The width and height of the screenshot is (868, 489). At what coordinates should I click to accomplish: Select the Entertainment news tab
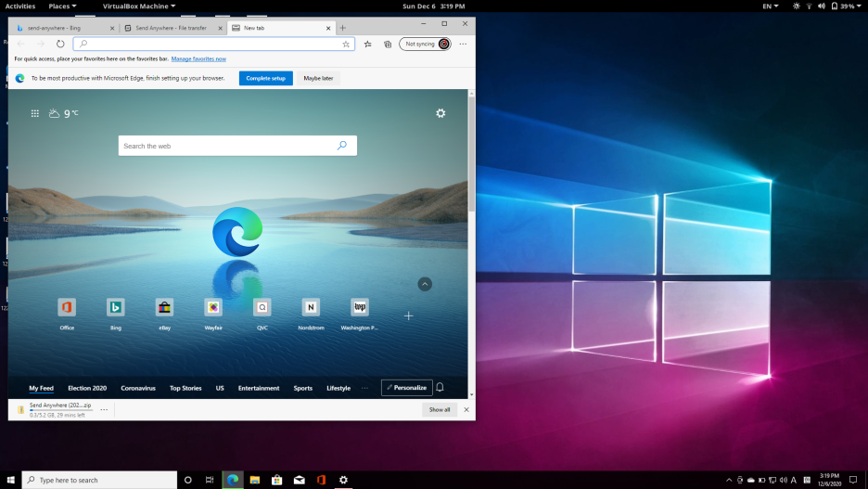point(259,388)
